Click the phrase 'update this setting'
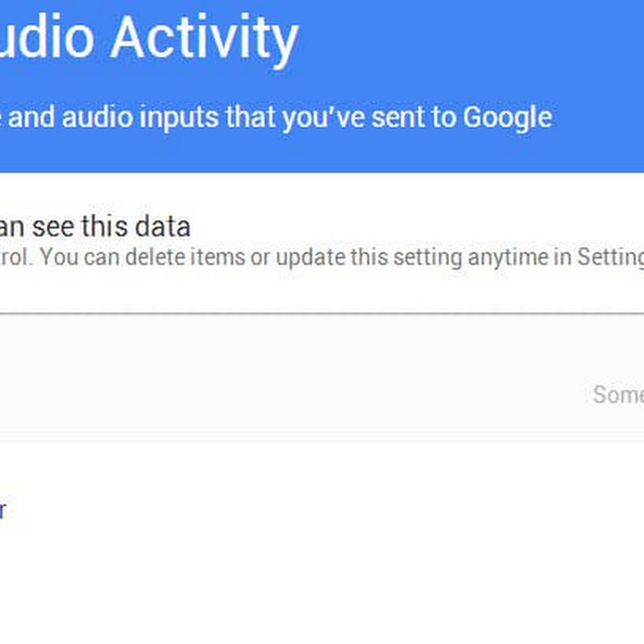644x644 pixels. click(x=369, y=258)
